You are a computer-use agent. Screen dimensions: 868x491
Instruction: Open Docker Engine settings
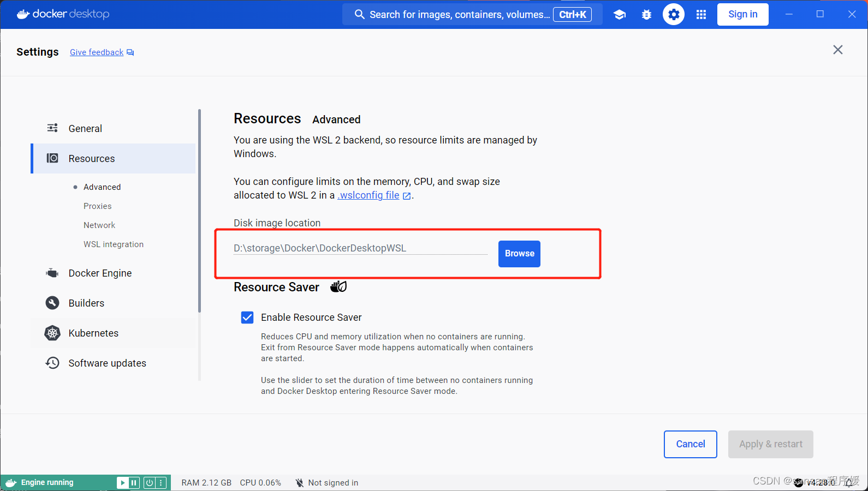click(x=114, y=273)
